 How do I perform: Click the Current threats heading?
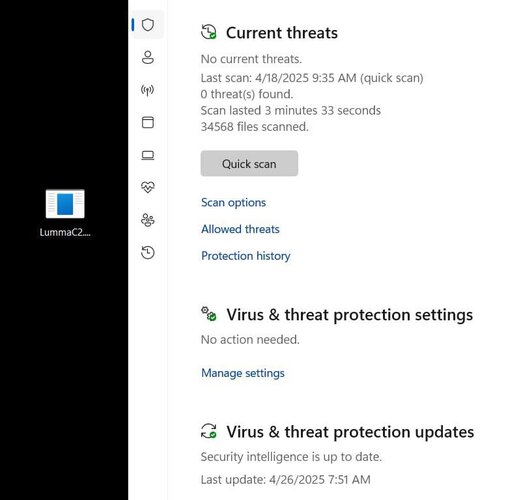282,33
